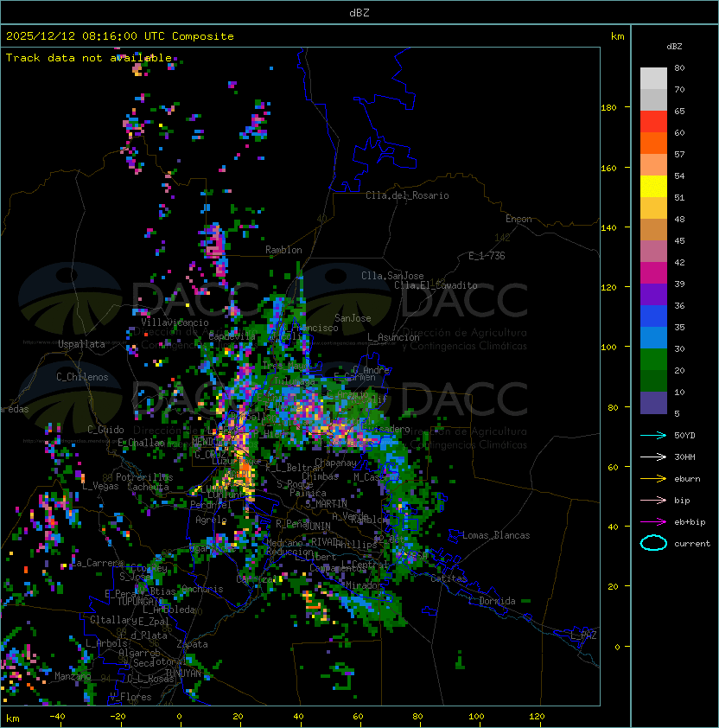The image size is (719, 728).
Task: Click the 'L_Vegas' map label
Action: pyautogui.click(x=100, y=486)
